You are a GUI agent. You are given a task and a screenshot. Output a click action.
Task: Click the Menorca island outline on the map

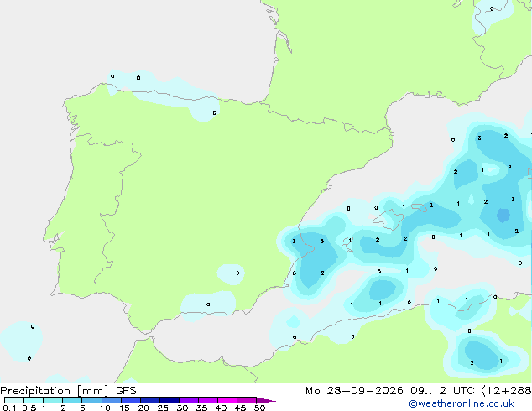click(x=420, y=207)
